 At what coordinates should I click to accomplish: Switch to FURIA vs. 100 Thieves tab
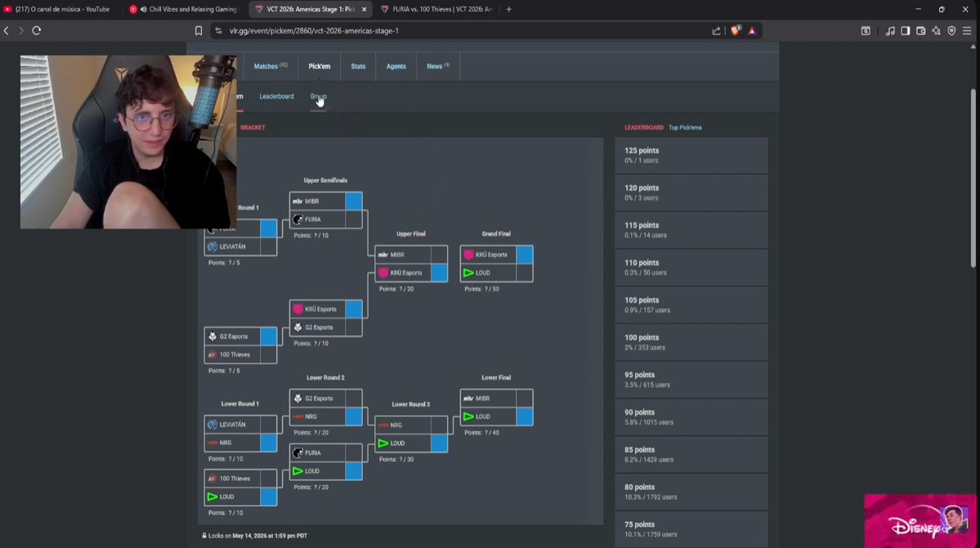coord(436,9)
